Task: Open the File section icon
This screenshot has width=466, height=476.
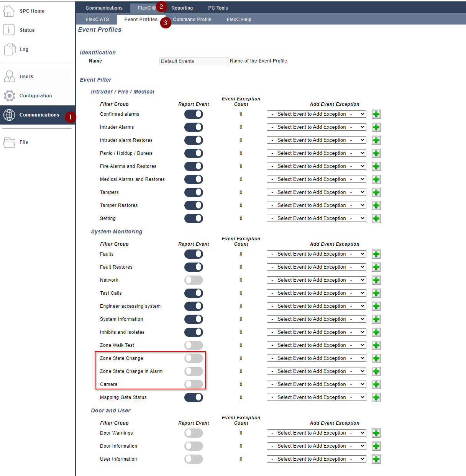Action: (x=9, y=142)
